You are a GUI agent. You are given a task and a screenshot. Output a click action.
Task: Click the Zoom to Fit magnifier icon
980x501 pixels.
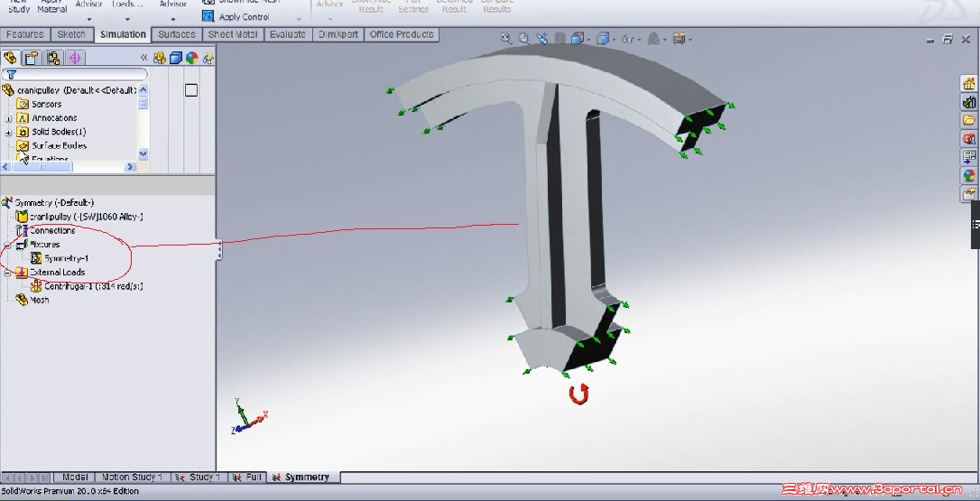(506, 39)
